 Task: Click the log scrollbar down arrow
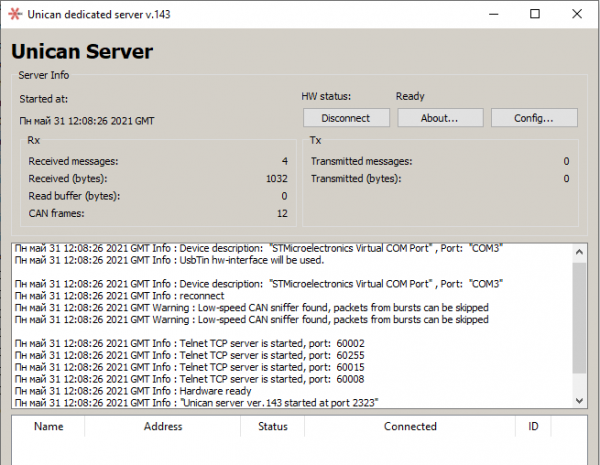(579, 400)
